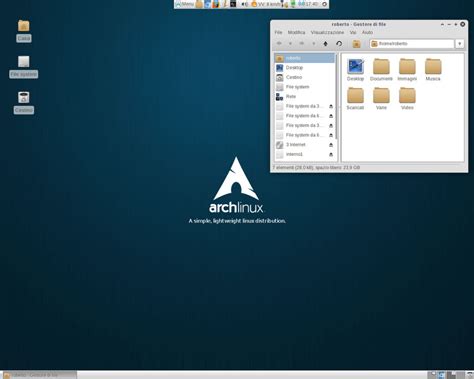Image resolution: width=474 pixels, height=379 pixels.
Task: Open the Visualizzazione menu
Action: point(327,32)
